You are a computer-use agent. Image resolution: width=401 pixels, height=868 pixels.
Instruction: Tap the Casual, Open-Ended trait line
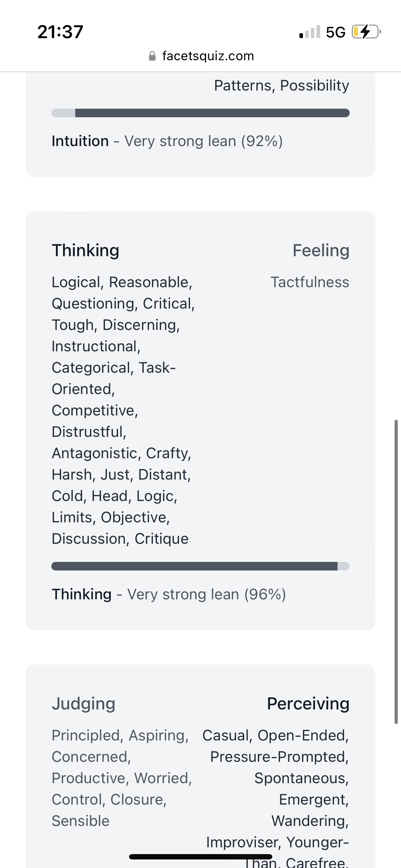point(276,735)
